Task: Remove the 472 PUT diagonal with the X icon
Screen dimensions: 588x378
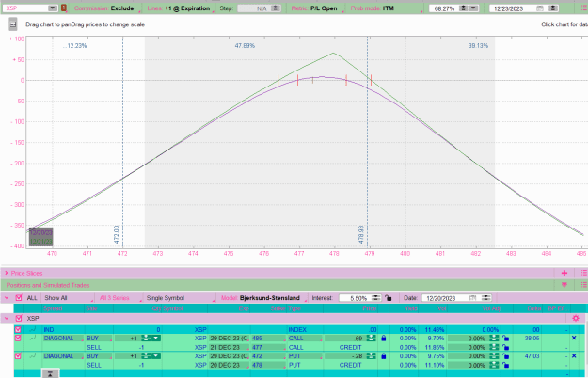Action: 574,355
